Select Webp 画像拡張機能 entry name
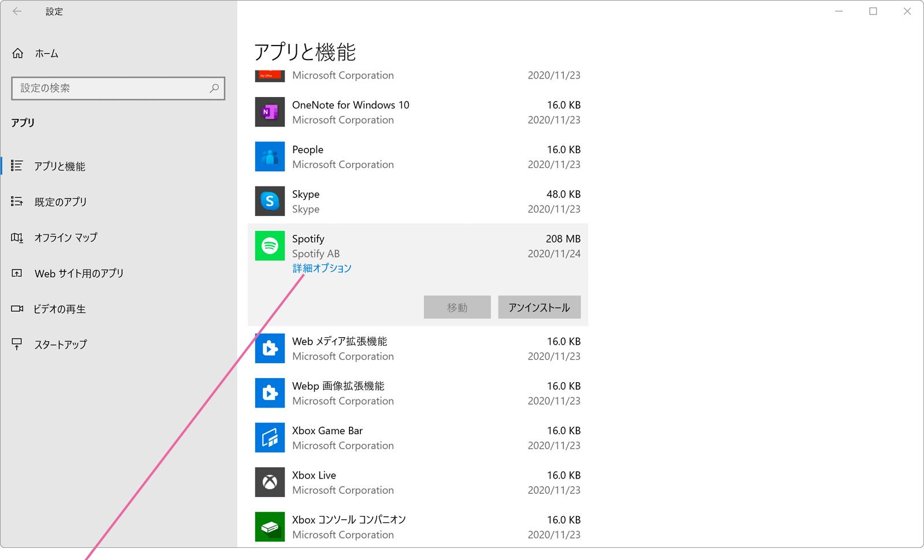Image resolution: width=924 pixels, height=560 pixels. [338, 386]
